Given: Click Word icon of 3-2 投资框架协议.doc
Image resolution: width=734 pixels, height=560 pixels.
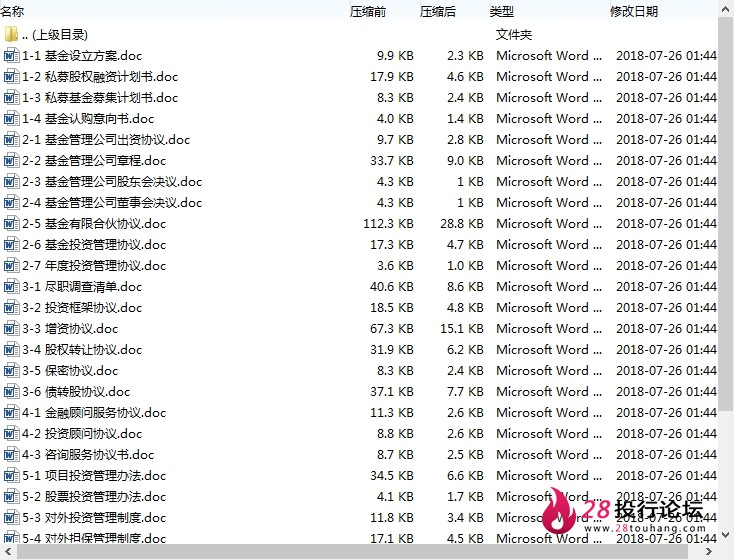Looking at the screenshot, I should pyautogui.click(x=11, y=308).
